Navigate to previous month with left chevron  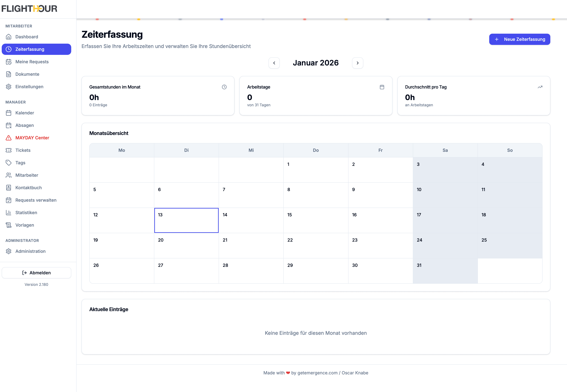click(274, 63)
